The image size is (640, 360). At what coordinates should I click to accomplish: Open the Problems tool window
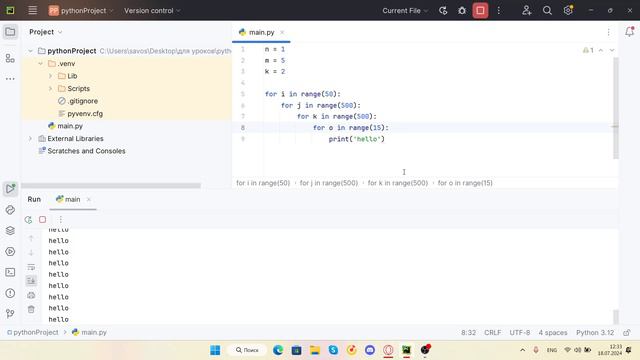coord(10,293)
